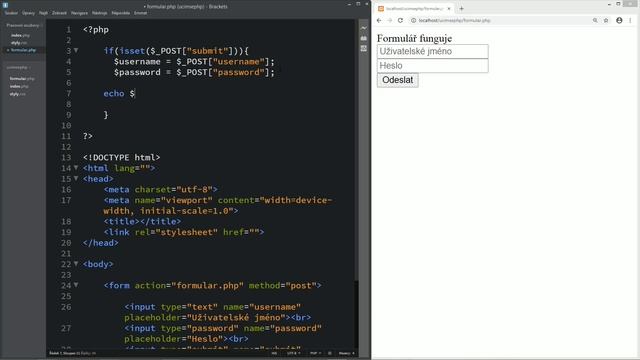The width and height of the screenshot is (640, 360).
Task: Open Nástroje menu
Action: 99,13
